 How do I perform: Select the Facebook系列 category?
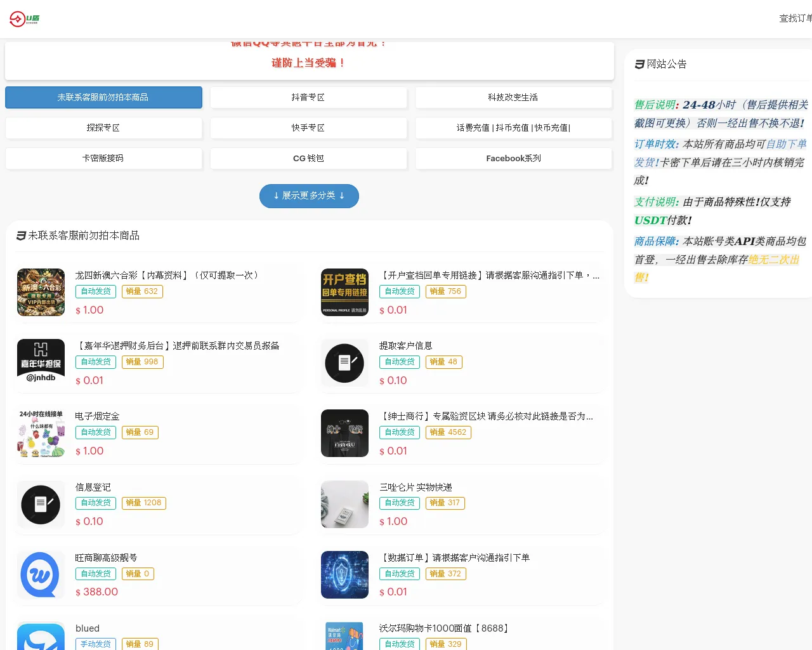(513, 158)
